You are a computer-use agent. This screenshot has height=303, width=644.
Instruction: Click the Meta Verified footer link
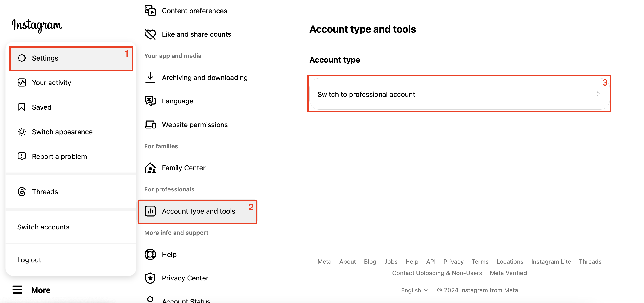point(508,273)
